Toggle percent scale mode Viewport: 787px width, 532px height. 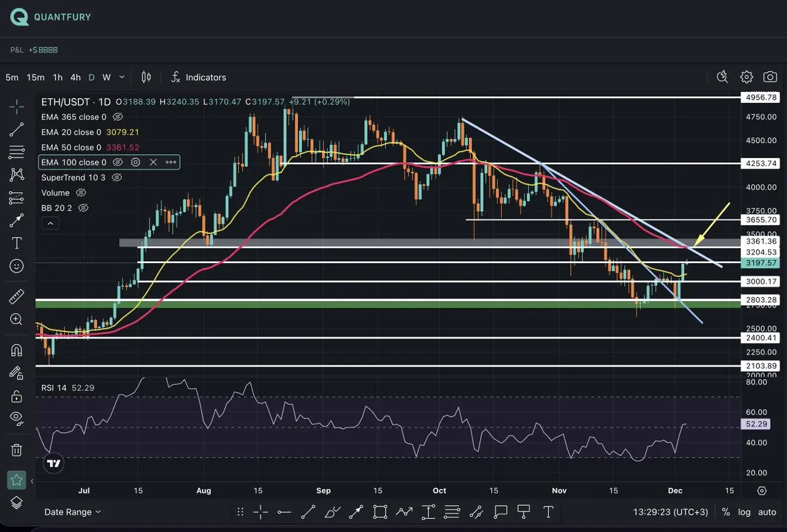725,512
